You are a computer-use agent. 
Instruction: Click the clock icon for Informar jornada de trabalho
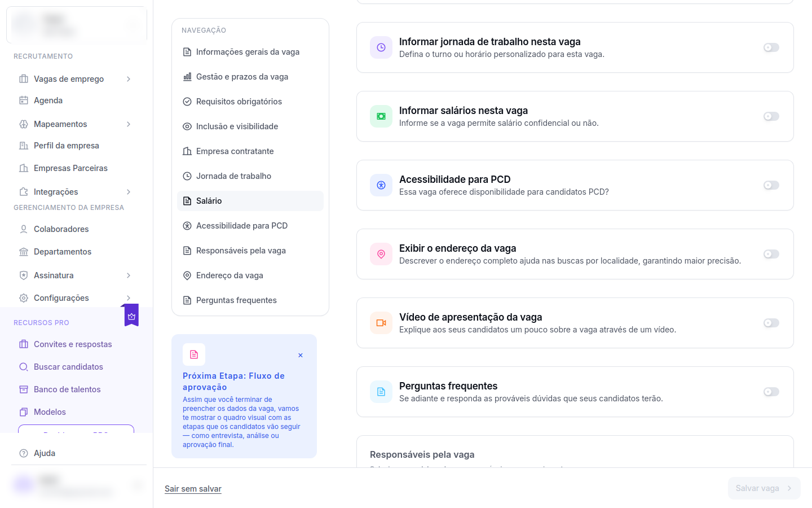click(x=381, y=47)
